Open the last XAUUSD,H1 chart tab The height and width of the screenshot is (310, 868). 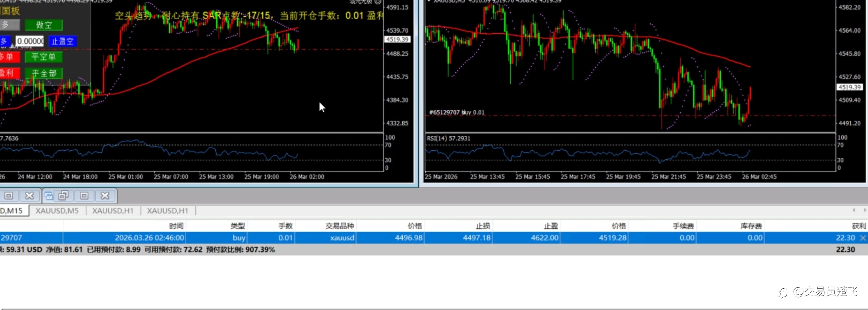click(168, 211)
